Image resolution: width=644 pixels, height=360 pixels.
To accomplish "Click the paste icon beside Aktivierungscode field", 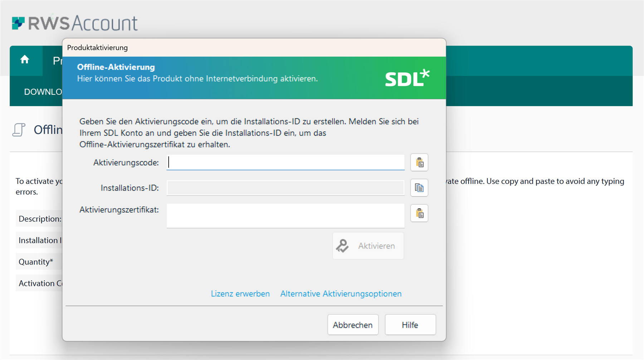I will coord(419,162).
